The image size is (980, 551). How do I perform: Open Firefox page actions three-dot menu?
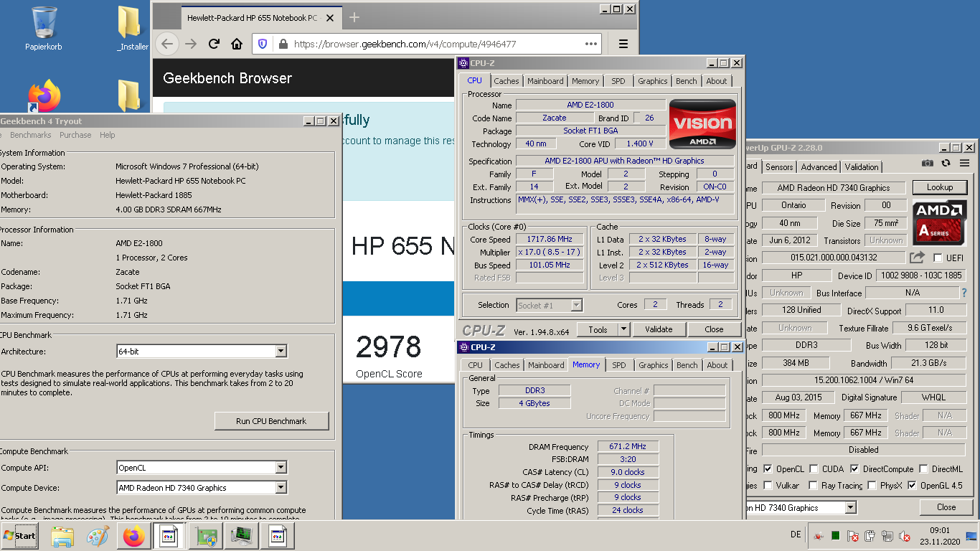click(591, 44)
